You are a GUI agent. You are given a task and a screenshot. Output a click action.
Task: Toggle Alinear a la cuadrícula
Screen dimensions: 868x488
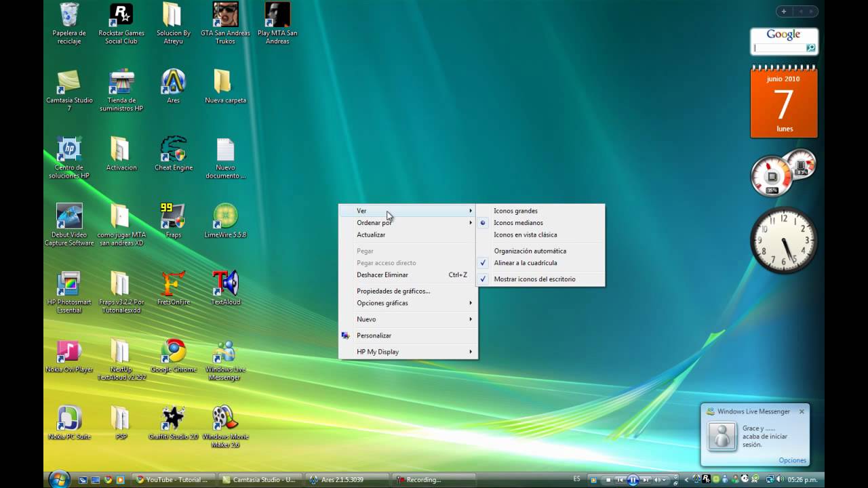pyautogui.click(x=540, y=263)
